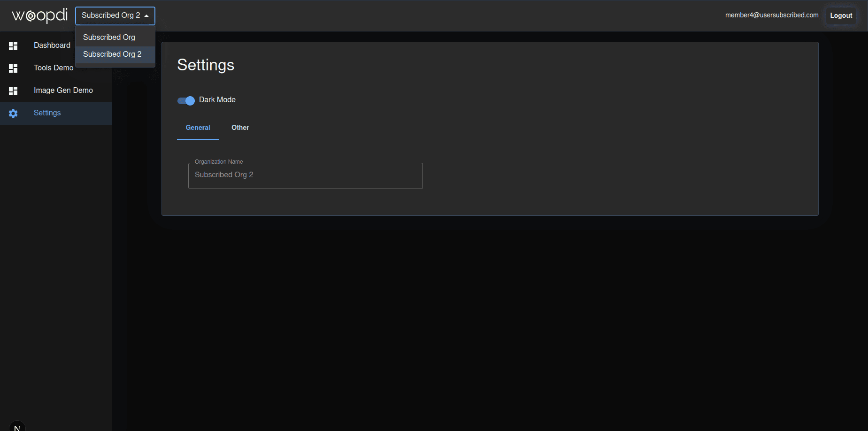This screenshot has height=431, width=868.
Task: Open Image Gen Demo from sidebar label
Action: [63, 91]
